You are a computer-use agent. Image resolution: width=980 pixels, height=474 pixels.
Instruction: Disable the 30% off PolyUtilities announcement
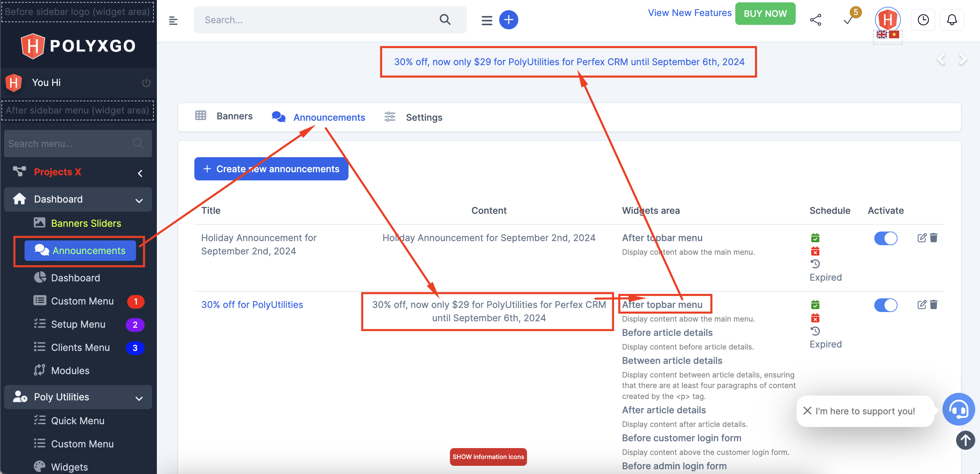pyautogui.click(x=886, y=305)
